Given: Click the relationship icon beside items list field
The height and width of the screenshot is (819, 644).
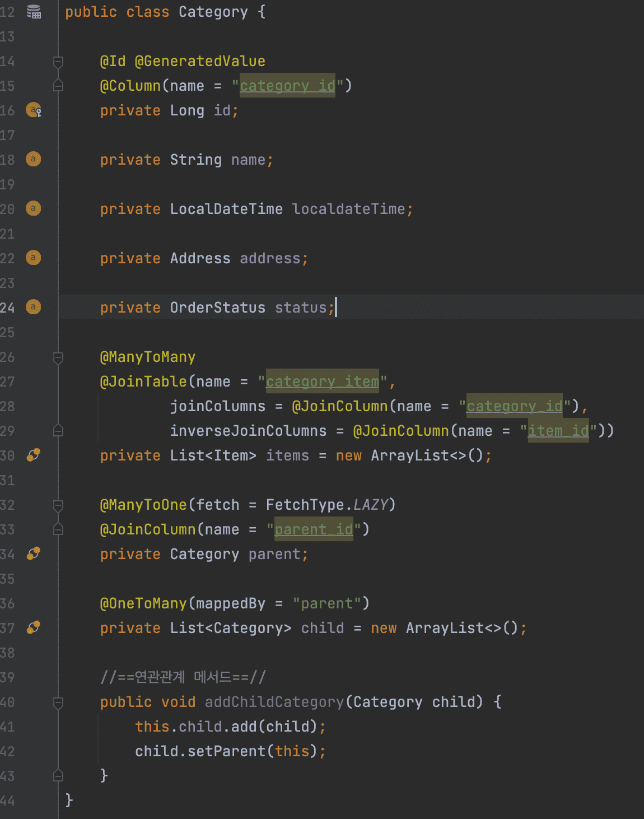Looking at the screenshot, I should point(34,455).
